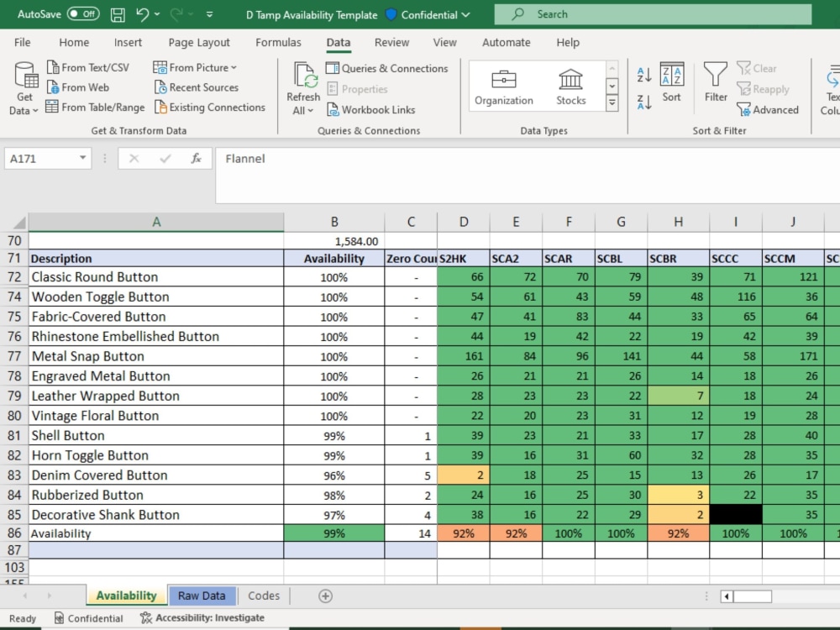
Task: Open the Organization data type
Action: pos(504,82)
